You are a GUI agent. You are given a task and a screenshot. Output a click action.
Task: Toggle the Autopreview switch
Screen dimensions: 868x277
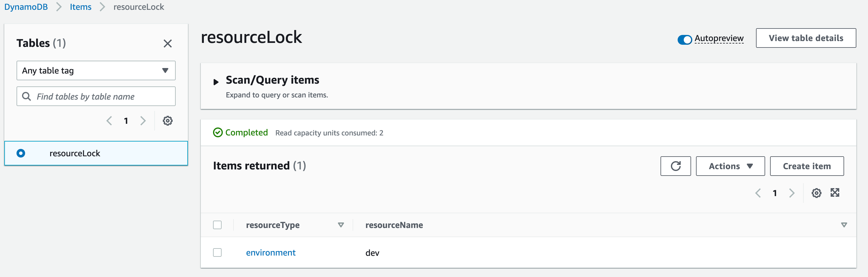684,40
